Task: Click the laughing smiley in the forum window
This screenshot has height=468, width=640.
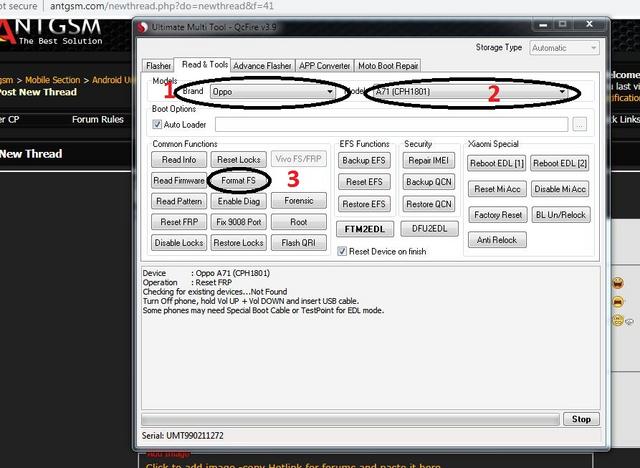Action: 618,283
